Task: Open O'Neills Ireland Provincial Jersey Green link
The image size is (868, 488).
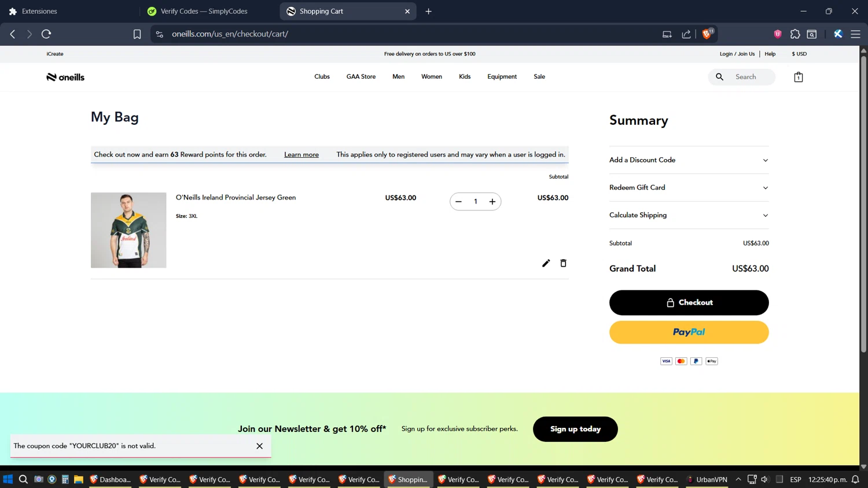Action: point(236,197)
